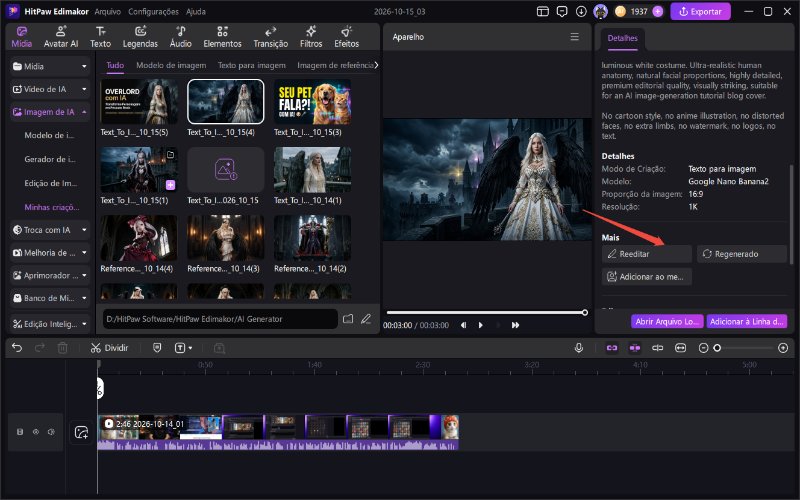
Task: Open the Ajuda menu
Action: pos(196,11)
